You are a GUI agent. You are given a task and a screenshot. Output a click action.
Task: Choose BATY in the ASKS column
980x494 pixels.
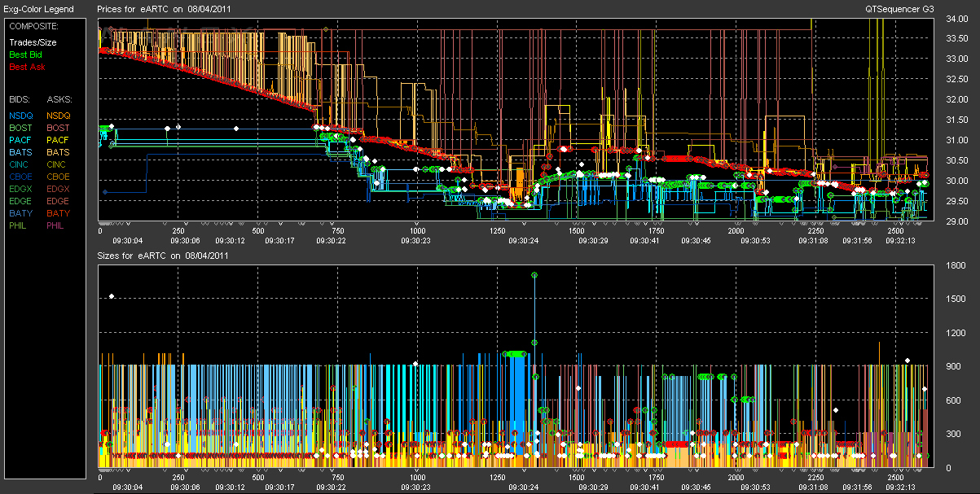point(59,213)
